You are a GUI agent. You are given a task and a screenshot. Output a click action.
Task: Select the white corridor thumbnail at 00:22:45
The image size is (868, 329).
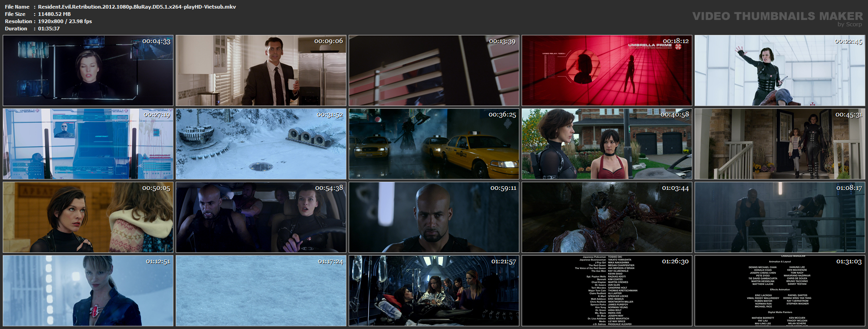pos(780,71)
